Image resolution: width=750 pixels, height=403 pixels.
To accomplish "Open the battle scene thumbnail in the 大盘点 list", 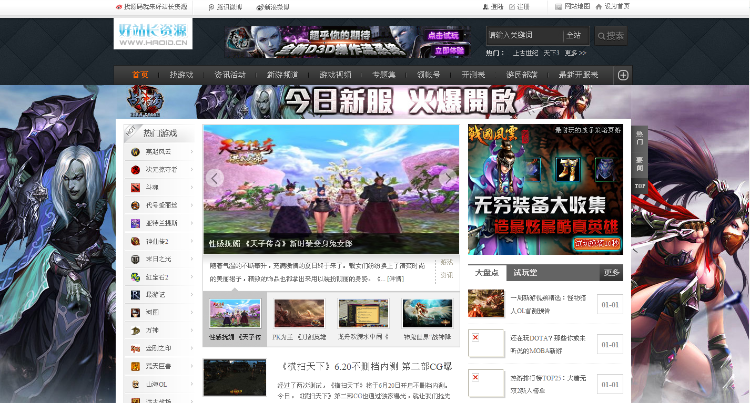I will click(486, 304).
